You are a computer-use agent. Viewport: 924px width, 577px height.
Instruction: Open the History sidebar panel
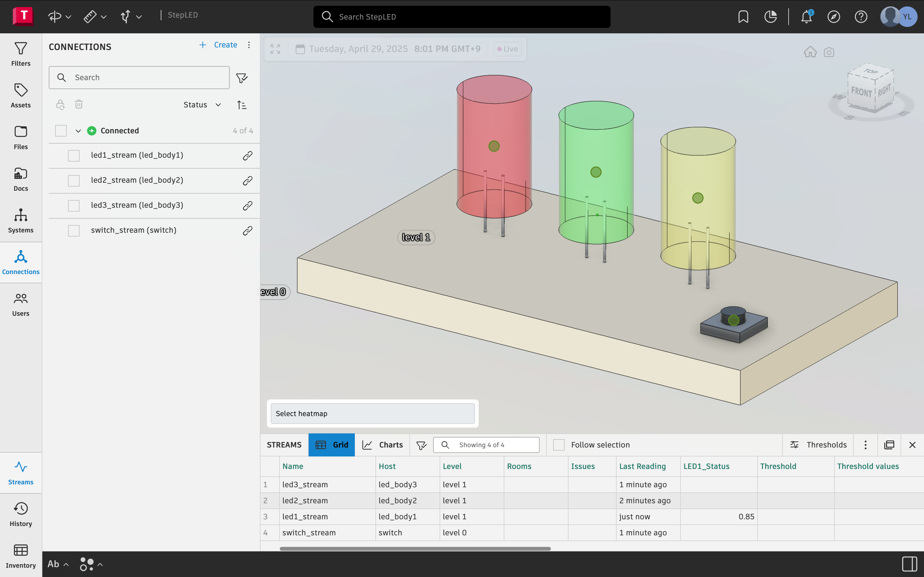click(21, 514)
